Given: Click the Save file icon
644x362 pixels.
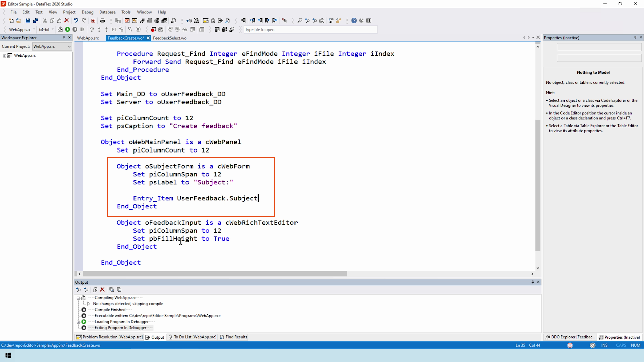Looking at the screenshot, I should 28,21.
